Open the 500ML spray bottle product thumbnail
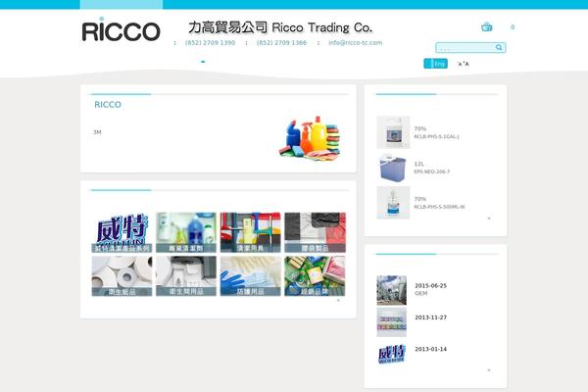The width and height of the screenshot is (588, 392). click(393, 203)
